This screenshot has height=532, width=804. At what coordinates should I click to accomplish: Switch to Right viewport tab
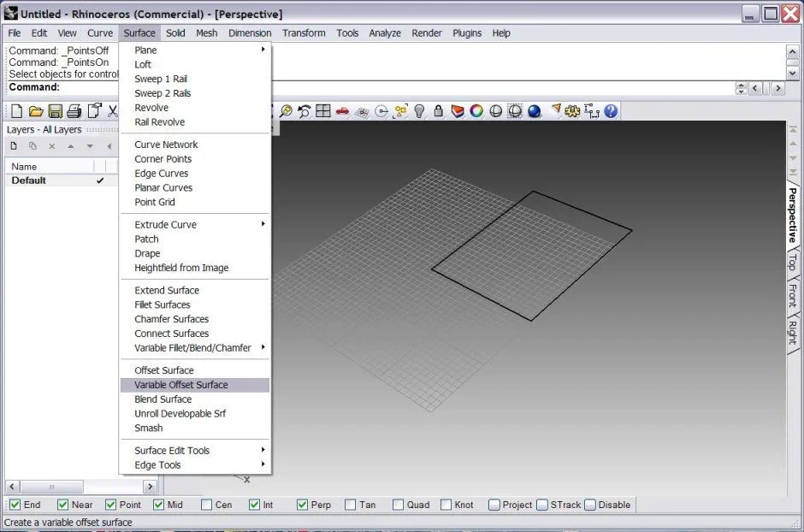coord(792,332)
